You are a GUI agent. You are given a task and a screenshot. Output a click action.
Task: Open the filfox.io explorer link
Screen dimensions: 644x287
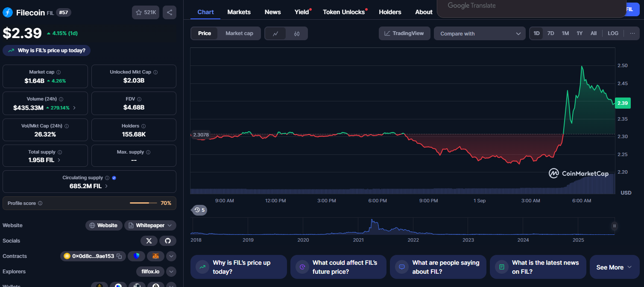[150, 272]
